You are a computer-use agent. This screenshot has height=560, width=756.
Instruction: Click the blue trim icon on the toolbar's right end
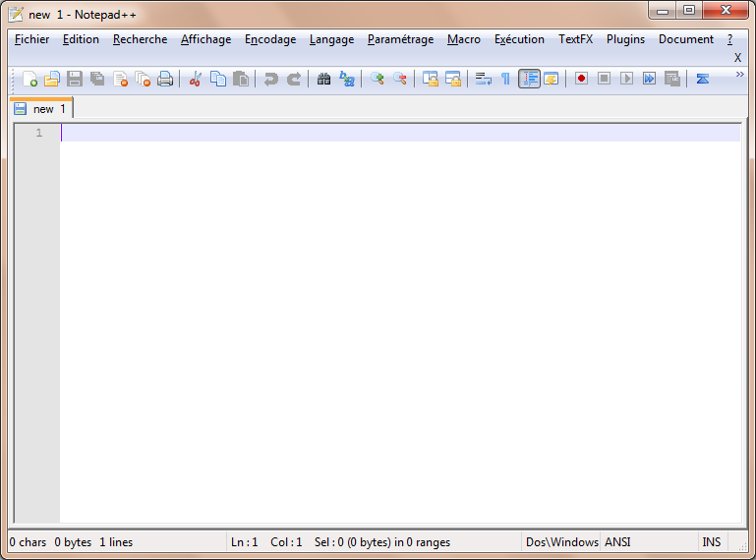point(703,79)
